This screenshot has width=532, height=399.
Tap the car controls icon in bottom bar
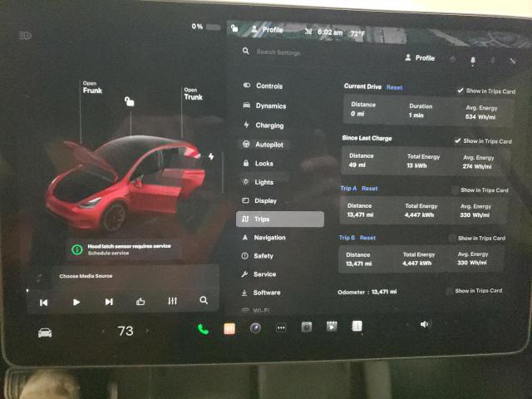click(45, 332)
